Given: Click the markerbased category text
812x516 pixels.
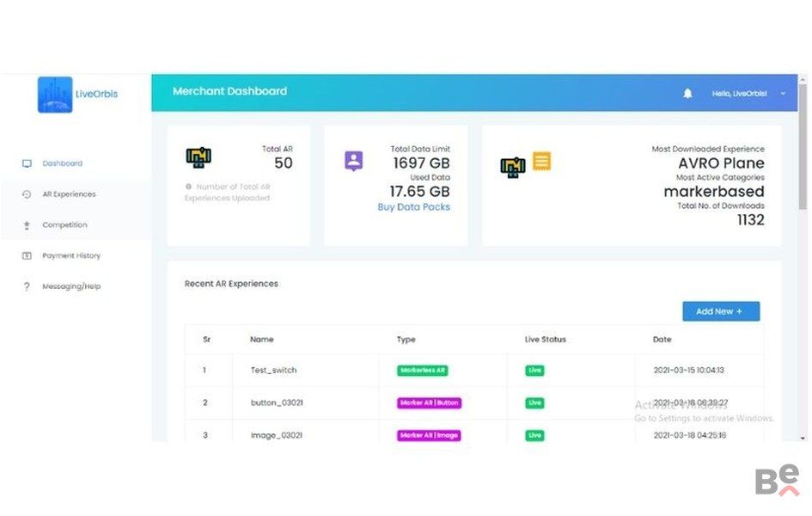Looking at the screenshot, I should (x=714, y=192).
